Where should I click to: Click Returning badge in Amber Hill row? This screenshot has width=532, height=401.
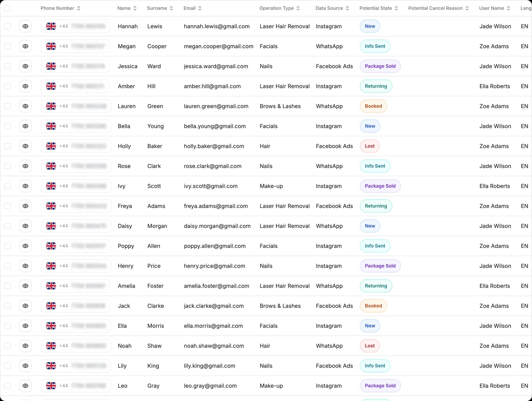coord(376,86)
